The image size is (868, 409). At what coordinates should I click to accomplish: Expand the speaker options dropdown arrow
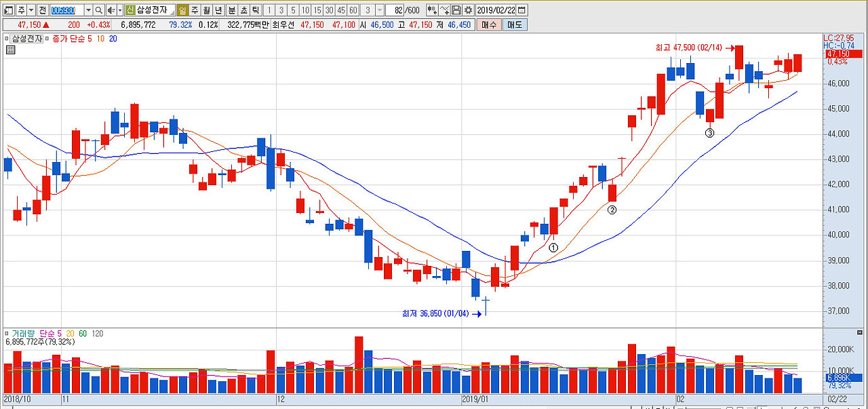[120, 10]
